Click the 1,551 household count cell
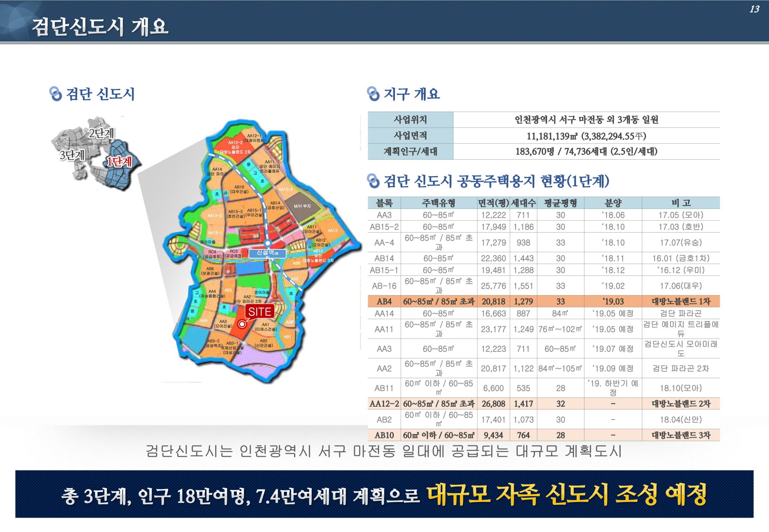769x532 pixels. 523,286
